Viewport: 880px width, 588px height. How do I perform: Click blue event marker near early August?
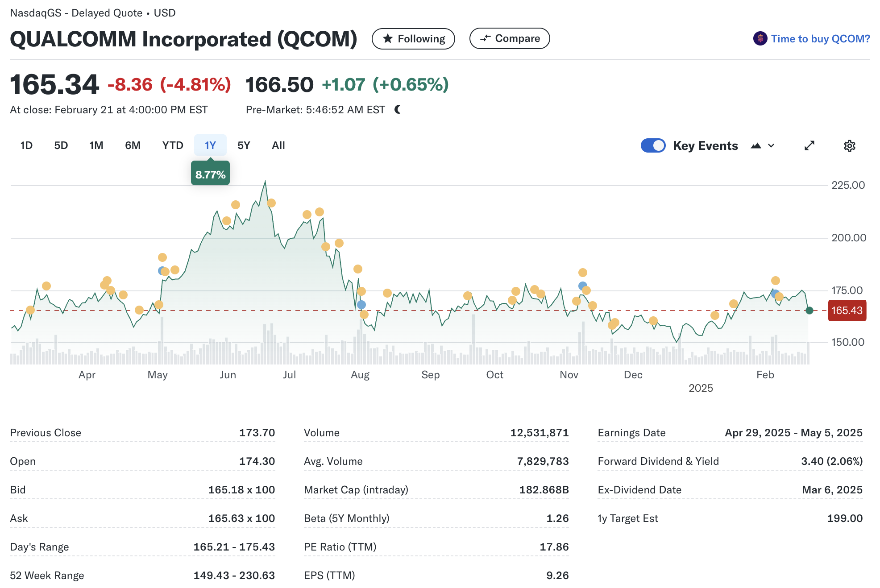pyautogui.click(x=361, y=305)
